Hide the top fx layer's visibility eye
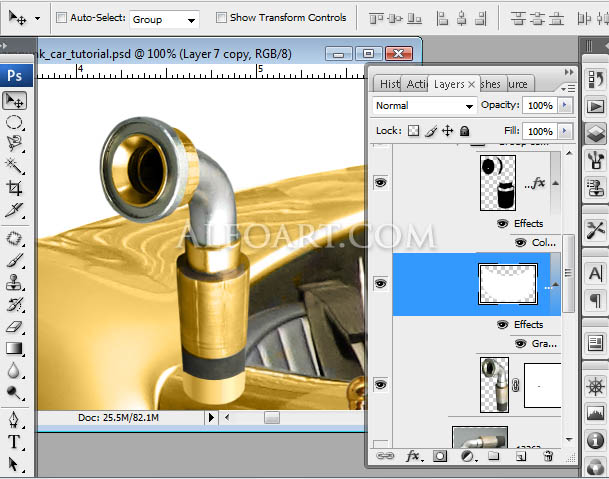The image size is (609, 479). (380, 182)
